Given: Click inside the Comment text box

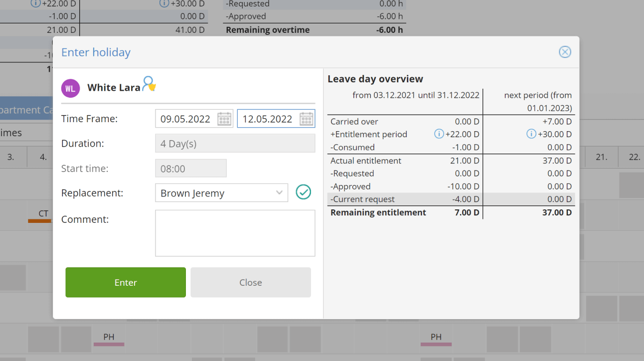Looking at the screenshot, I should tap(235, 233).
